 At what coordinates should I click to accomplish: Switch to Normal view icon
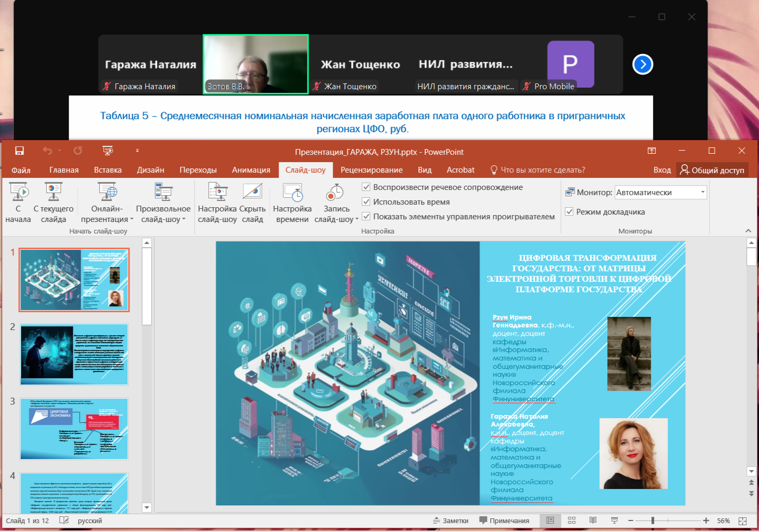[x=550, y=520]
